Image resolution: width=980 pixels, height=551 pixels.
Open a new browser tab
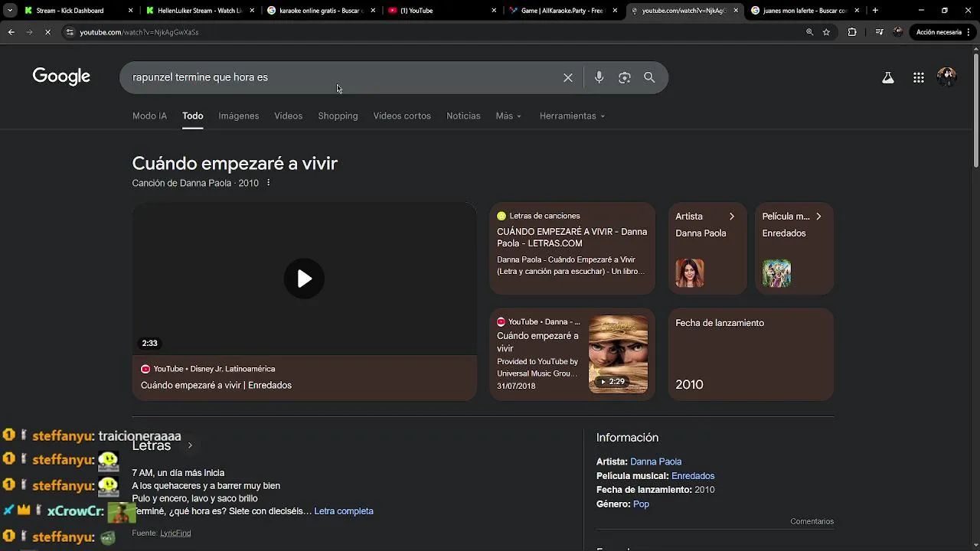875,11
